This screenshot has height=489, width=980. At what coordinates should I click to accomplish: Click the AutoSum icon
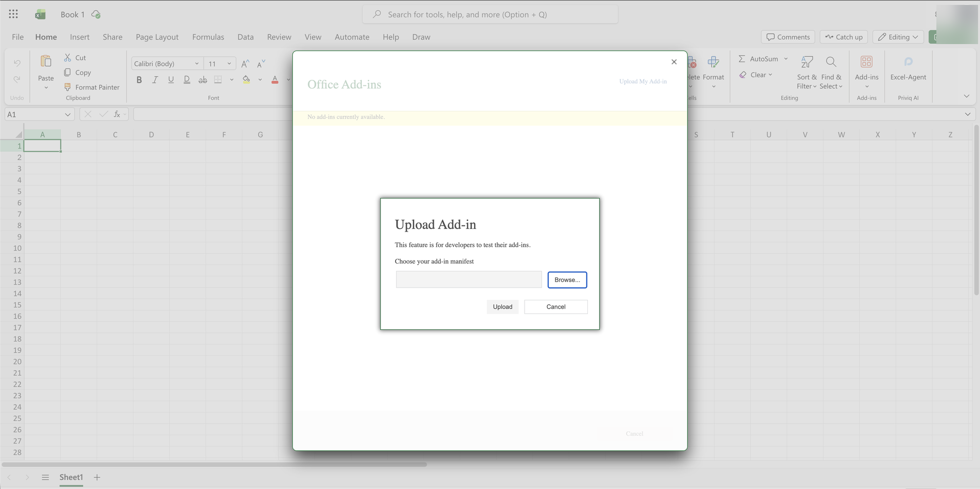point(742,58)
